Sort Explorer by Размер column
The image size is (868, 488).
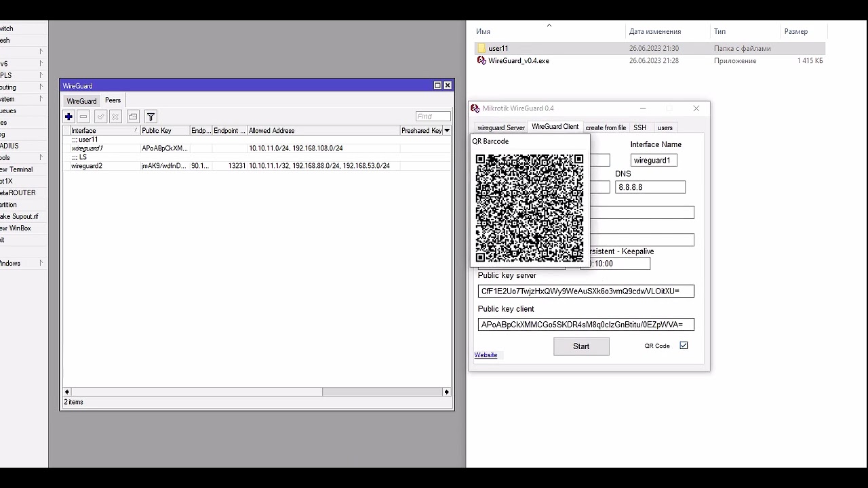pos(804,32)
